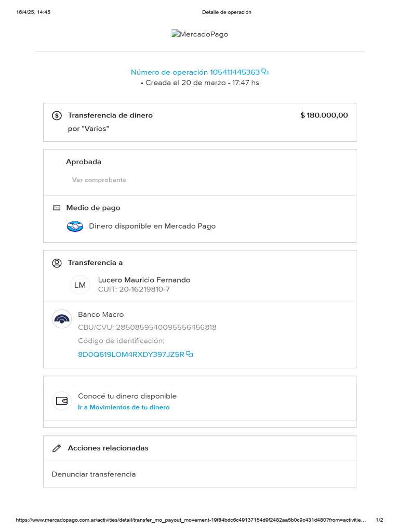Click the Banco Macro logo icon

tap(62, 319)
